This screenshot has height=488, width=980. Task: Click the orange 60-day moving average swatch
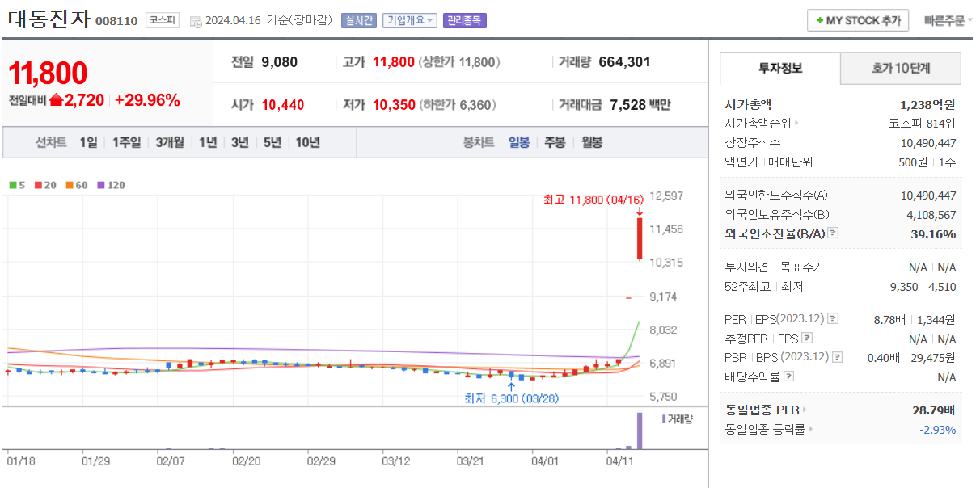click(69, 185)
